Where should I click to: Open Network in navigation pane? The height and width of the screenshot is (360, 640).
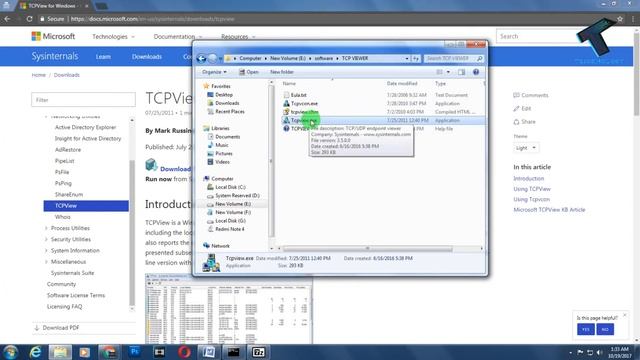pyautogui.click(x=220, y=246)
